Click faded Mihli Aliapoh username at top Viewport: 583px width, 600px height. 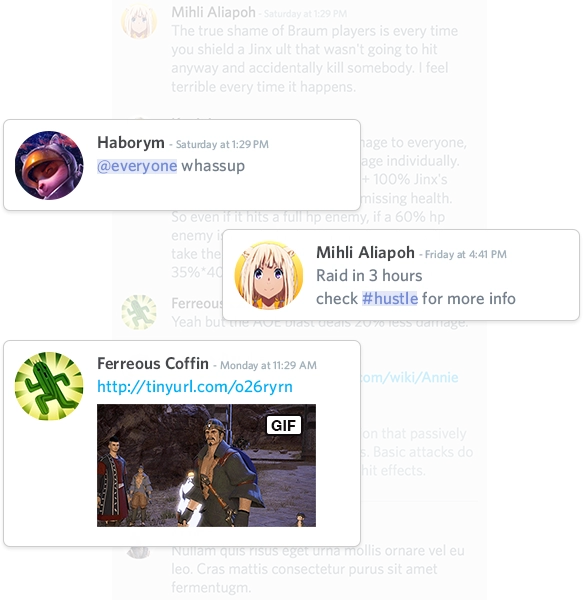pyautogui.click(x=213, y=12)
